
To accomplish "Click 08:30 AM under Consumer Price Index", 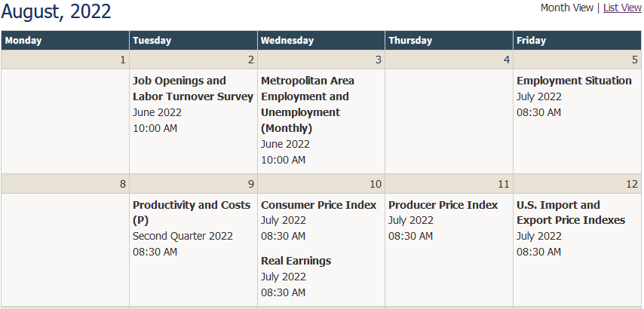I will 283,237.
